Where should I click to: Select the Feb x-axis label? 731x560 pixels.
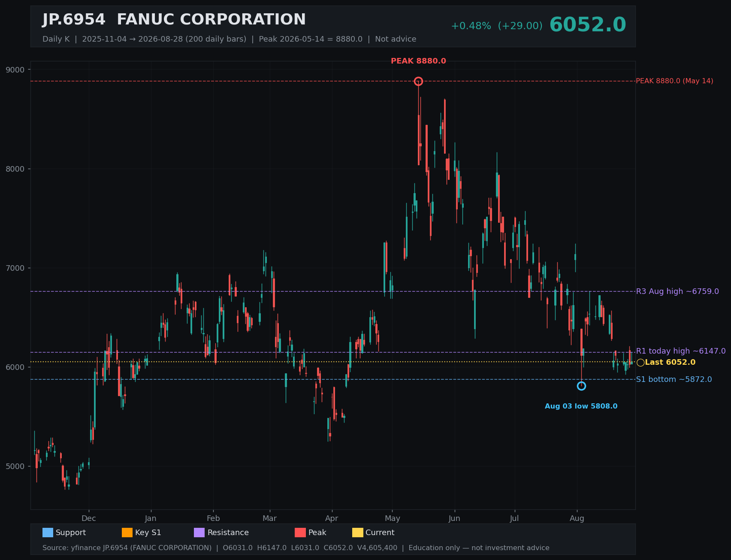click(x=213, y=518)
